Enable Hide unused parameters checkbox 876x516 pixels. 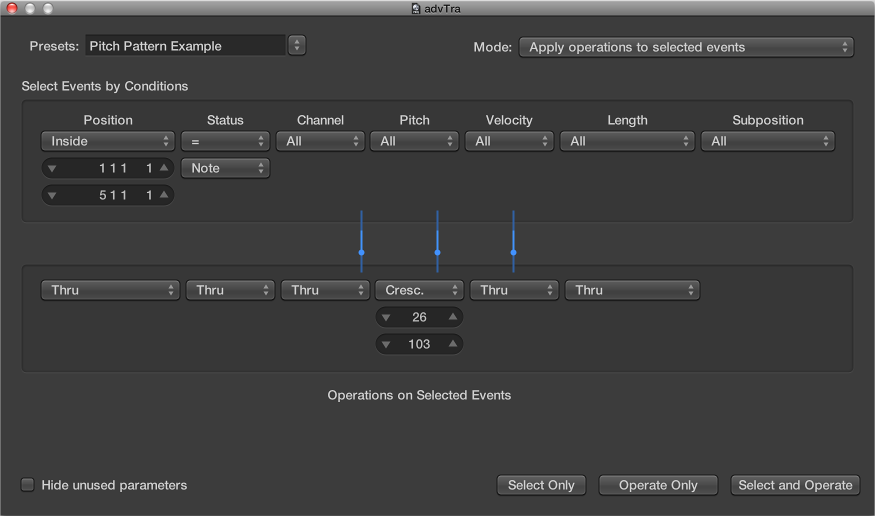coord(27,484)
